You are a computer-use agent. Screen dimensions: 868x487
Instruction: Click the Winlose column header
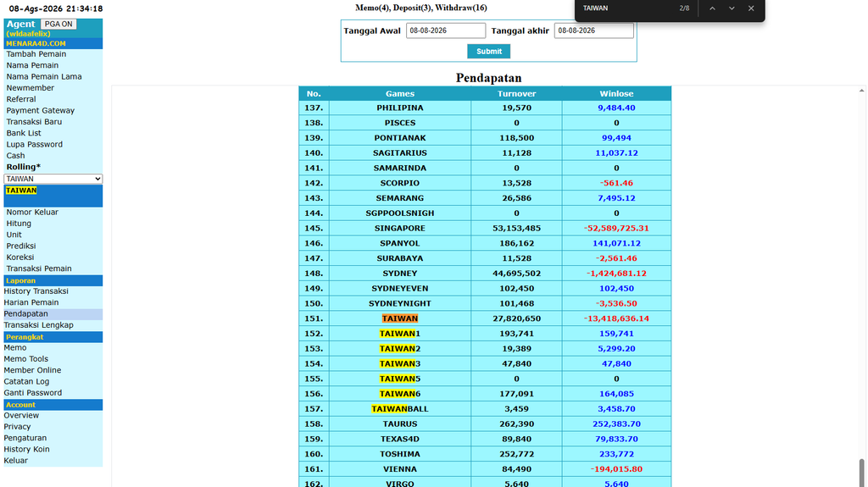tap(616, 94)
